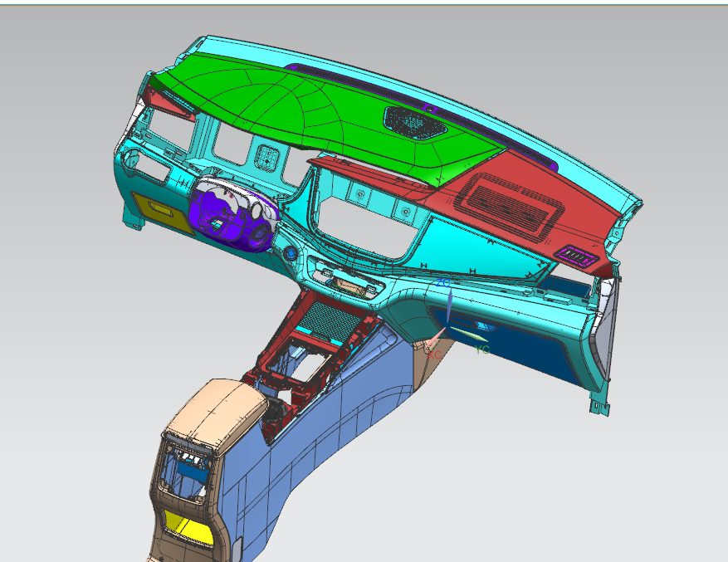Select the purple instrument cluster gauge
The image size is (728, 562).
[x=230, y=217]
